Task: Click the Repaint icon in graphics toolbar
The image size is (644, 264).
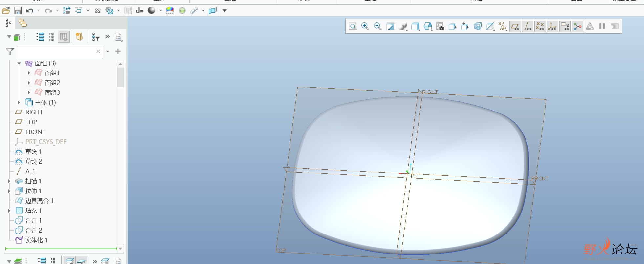Action: tap(390, 26)
